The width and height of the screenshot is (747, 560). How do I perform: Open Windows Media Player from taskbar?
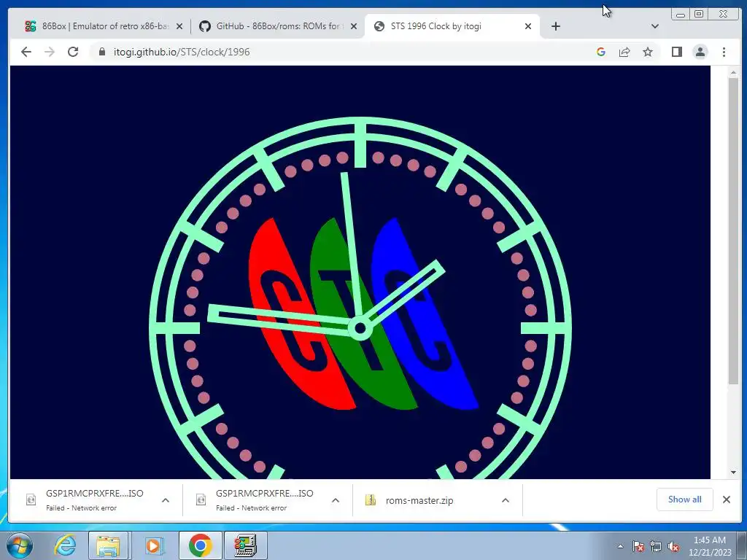pyautogui.click(x=153, y=545)
